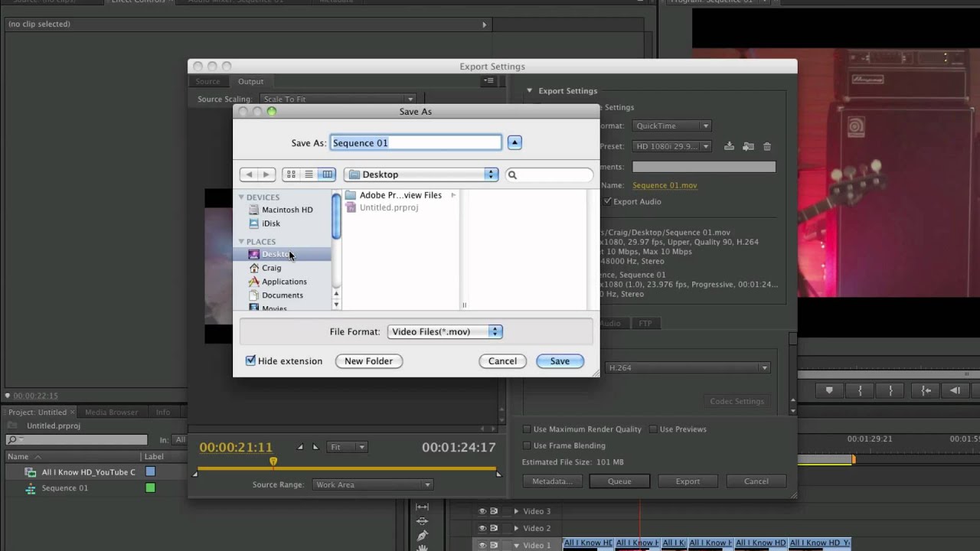Screen dimensions: 980x551
Task: Enable the Use Previews checkbox
Action: click(653, 429)
